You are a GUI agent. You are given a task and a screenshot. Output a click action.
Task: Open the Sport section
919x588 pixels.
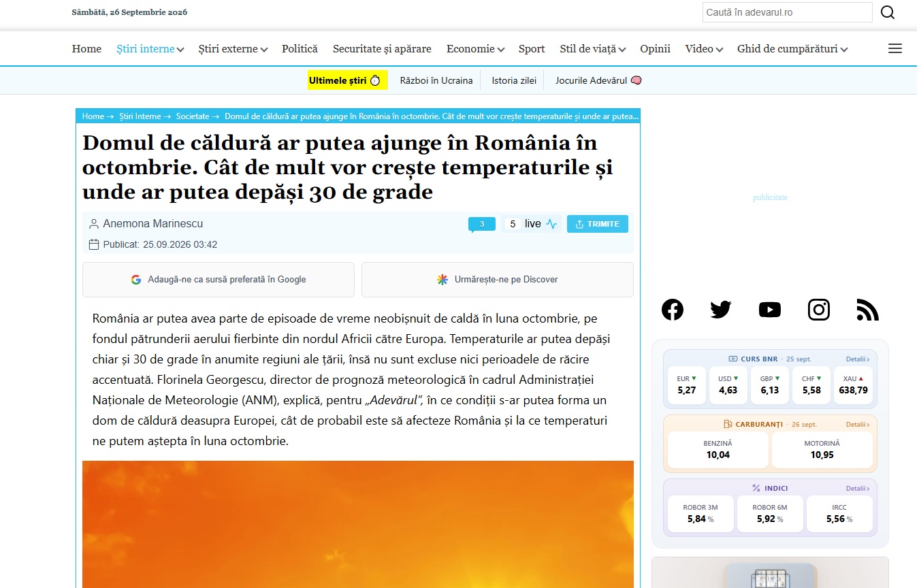[x=532, y=49]
